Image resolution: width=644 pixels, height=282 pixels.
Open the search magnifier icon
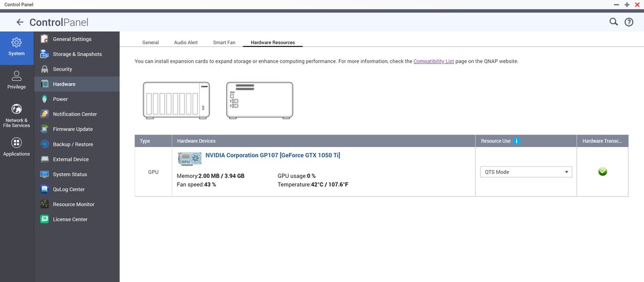pyautogui.click(x=614, y=22)
